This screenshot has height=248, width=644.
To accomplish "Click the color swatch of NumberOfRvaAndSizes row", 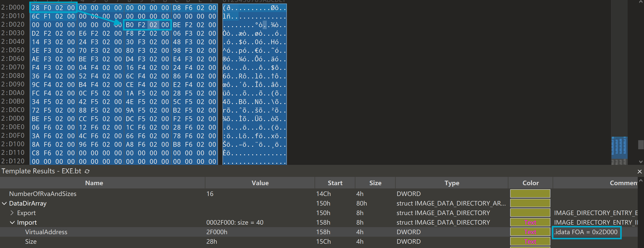I will [530, 194].
